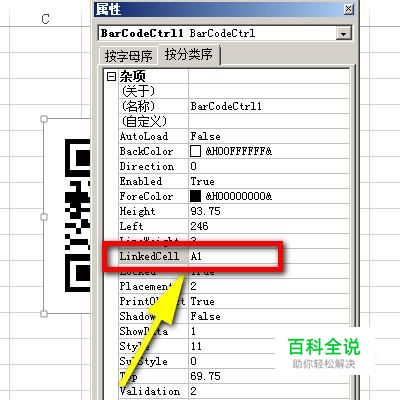The image size is (400, 400).
Task: Click the Direction value 0
Action: (x=269, y=166)
